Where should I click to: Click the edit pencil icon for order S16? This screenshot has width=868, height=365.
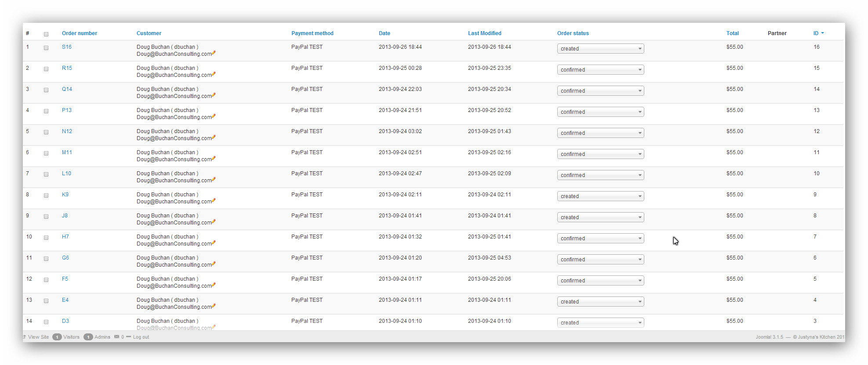[214, 53]
